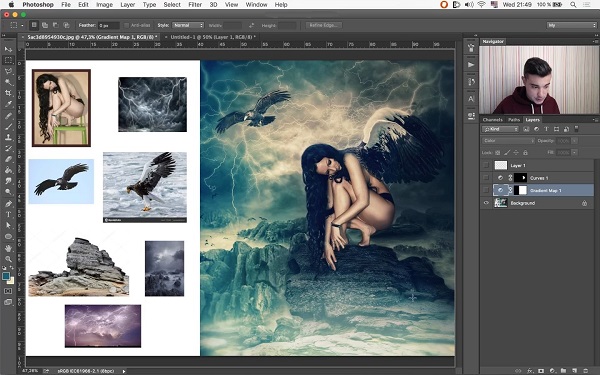Toggle lock all padlock icon

[x=525, y=153]
